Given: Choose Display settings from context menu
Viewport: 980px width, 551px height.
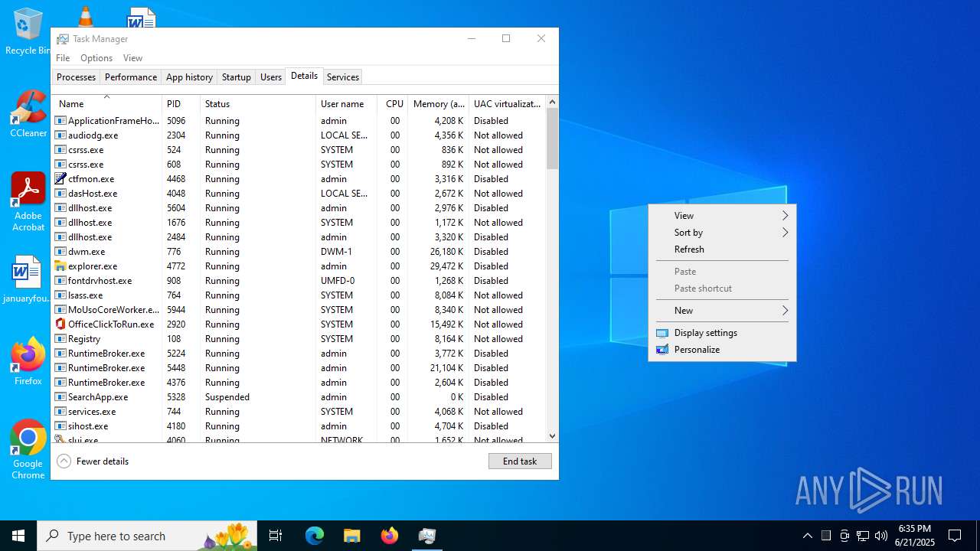Looking at the screenshot, I should (722, 333).
